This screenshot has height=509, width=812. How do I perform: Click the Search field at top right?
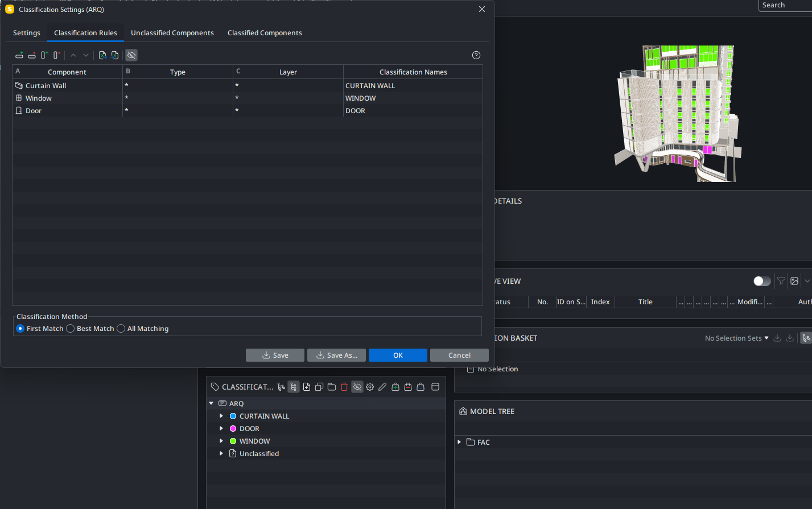point(785,5)
